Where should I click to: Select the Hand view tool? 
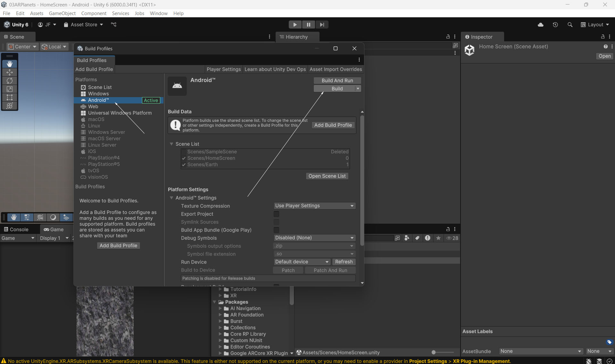pyautogui.click(x=10, y=64)
